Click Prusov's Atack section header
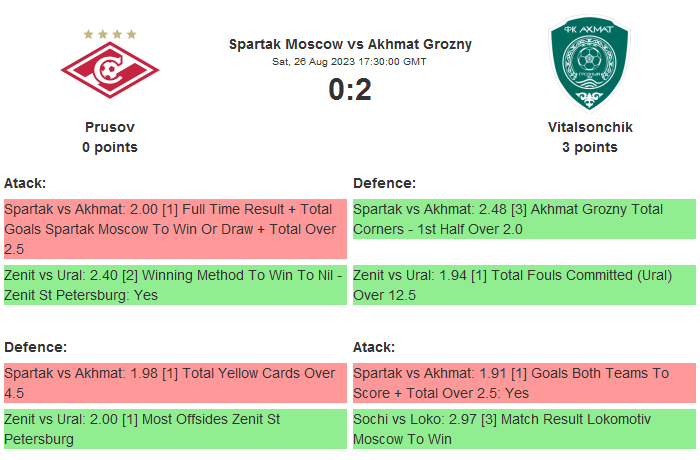Screen dimensions: 700x460 [x=25, y=183]
